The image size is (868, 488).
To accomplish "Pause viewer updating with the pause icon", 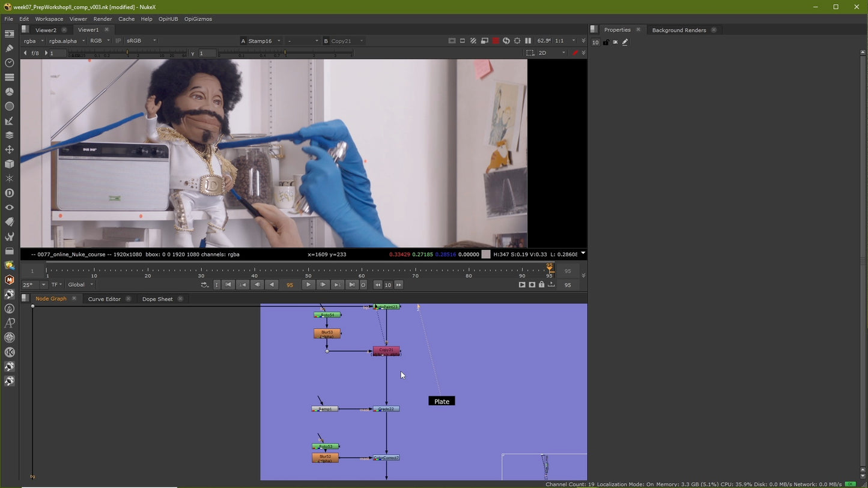I will [528, 41].
